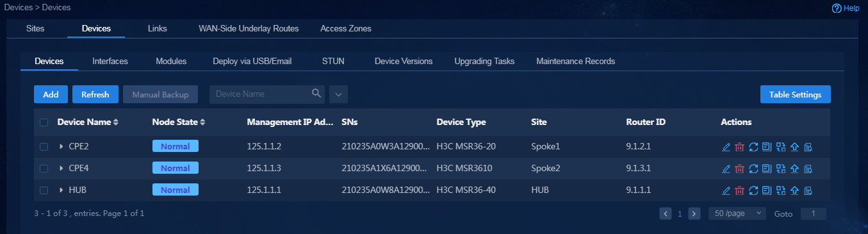Screen dimensions: 868x234
Task: Toggle the select-all header checkbox
Action: point(44,122)
